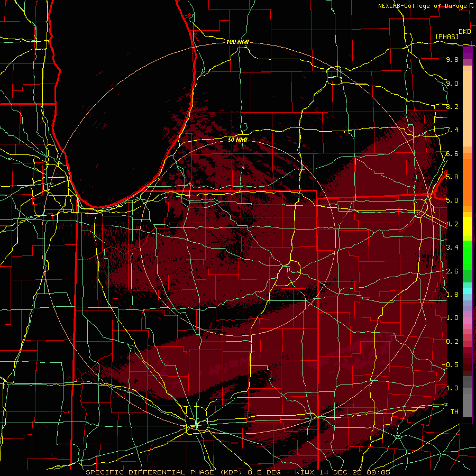This screenshot has width=476, height=476.
Task: Pick the light peach legend color band
Action: [x=467, y=108]
